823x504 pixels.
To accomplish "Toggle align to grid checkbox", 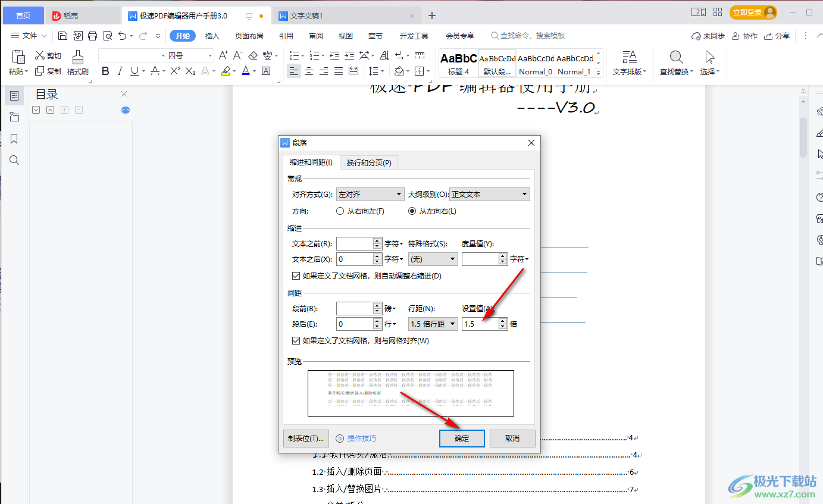I will (x=296, y=341).
